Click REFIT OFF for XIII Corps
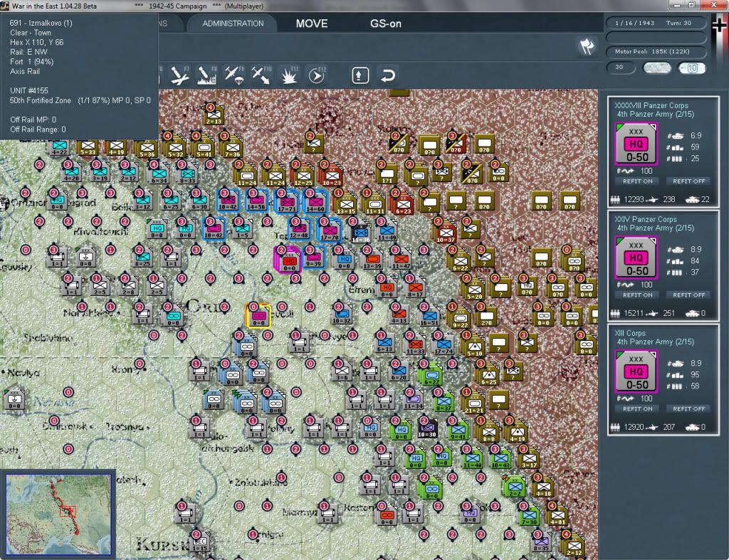The height and width of the screenshot is (560, 729). click(688, 409)
